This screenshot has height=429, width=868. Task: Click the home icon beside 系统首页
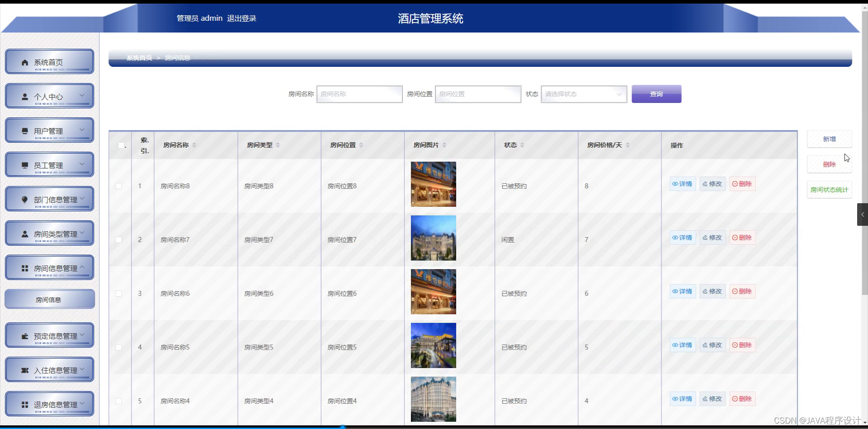[x=25, y=62]
